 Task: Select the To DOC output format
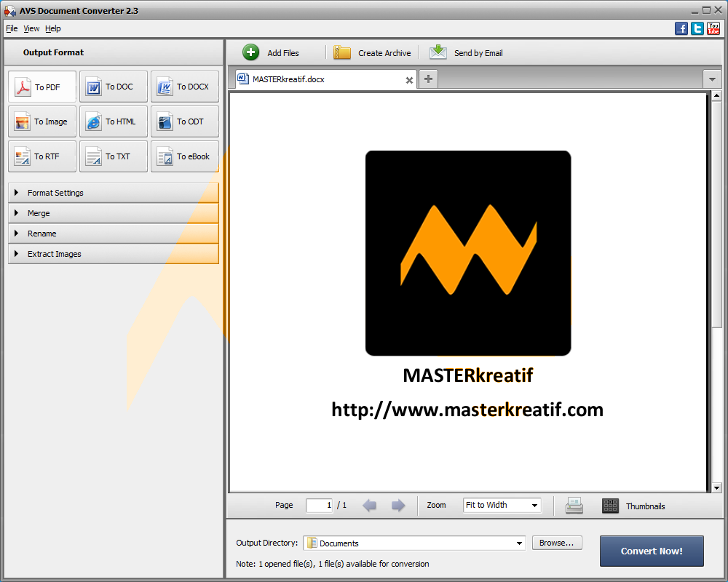(114, 87)
